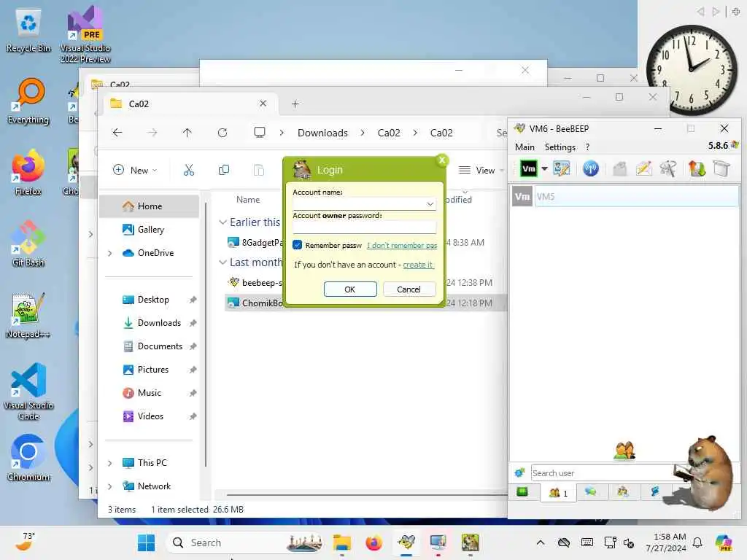747x560 pixels.
Task: Click the Account owner password field
Action: point(364,227)
